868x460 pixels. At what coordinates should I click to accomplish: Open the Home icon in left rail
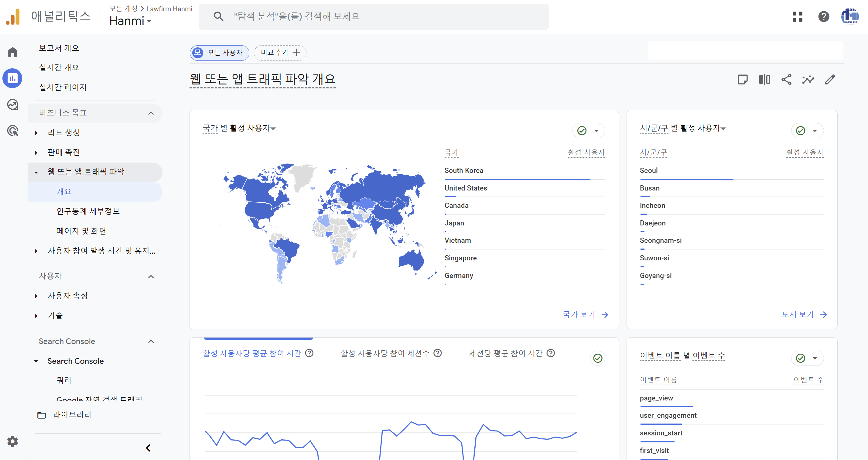[x=12, y=52]
